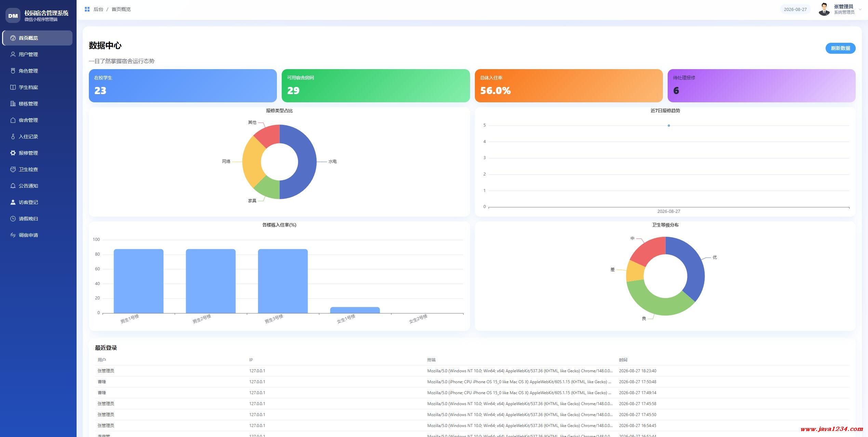Screen dimensions: 868x437
Task: Click the 首页概览 dashboard icon in sidebar
Action: (x=13, y=38)
